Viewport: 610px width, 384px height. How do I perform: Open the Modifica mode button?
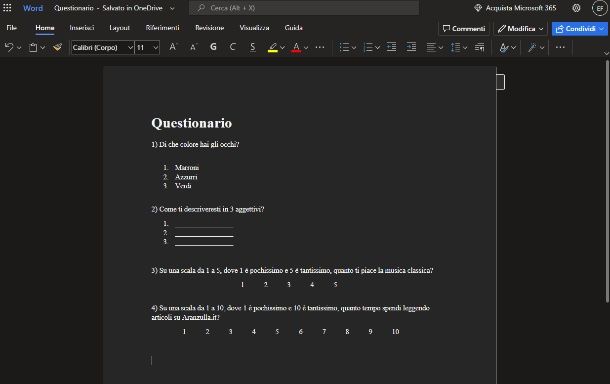click(x=520, y=28)
